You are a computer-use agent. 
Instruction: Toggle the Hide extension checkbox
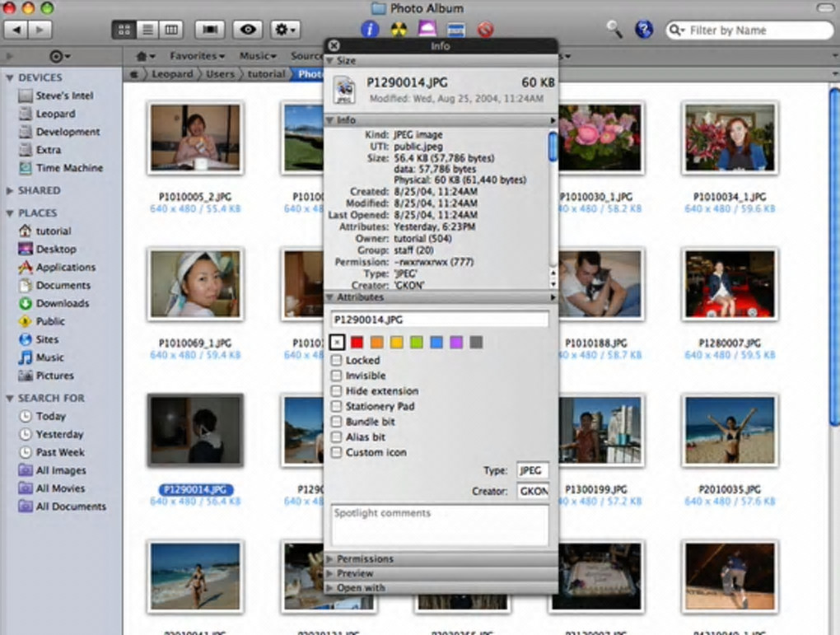[337, 390]
